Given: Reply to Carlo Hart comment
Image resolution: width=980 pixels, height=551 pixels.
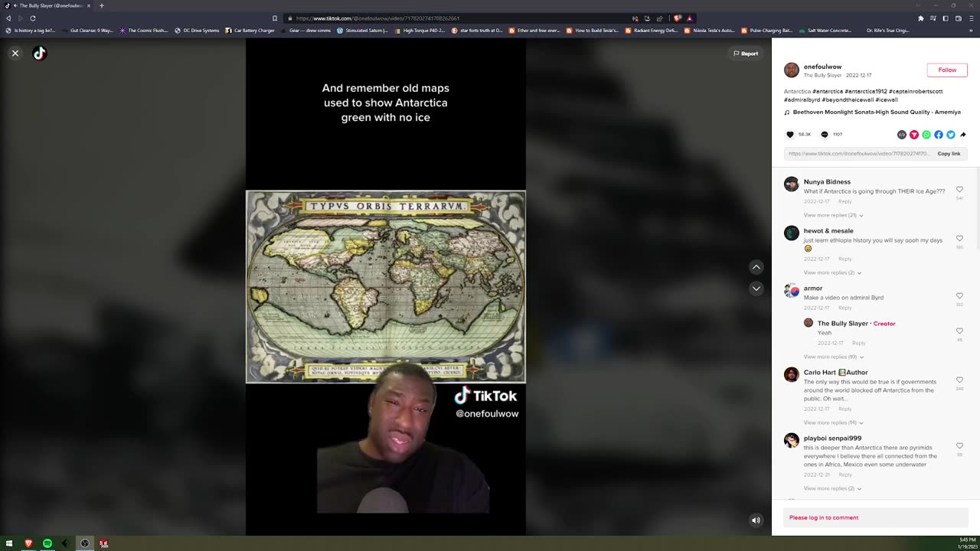Looking at the screenshot, I should click(844, 409).
